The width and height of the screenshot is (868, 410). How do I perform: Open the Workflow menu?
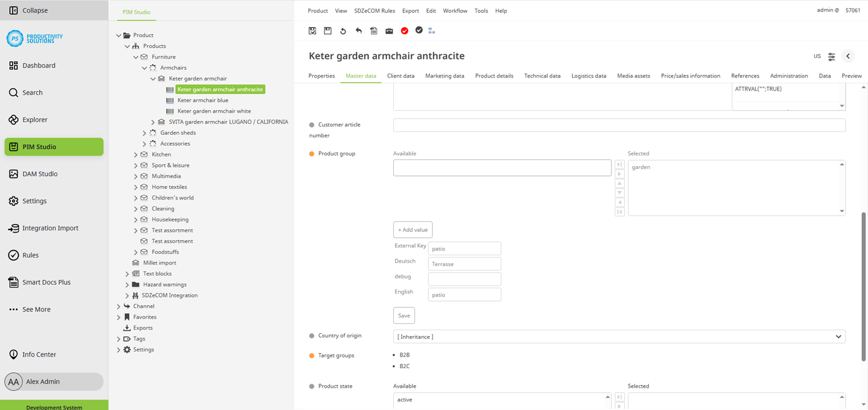point(455,10)
